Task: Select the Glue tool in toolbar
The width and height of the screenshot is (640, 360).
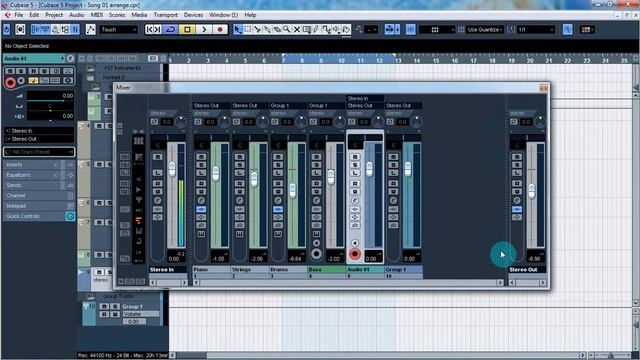Action: (267, 29)
